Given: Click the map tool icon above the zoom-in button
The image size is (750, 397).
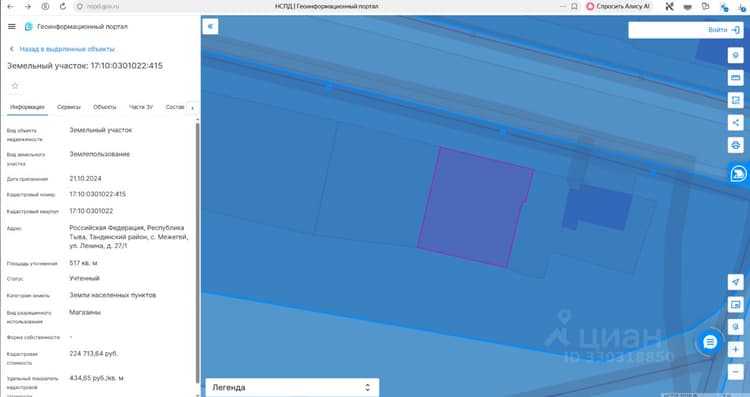Looking at the screenshot, I should pos(736,327).
